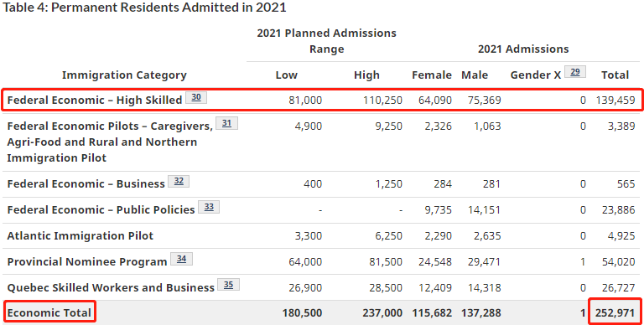Viewport: 644px width, 325px height.
Task: Select the Economic Total row label
Action: 49,312
